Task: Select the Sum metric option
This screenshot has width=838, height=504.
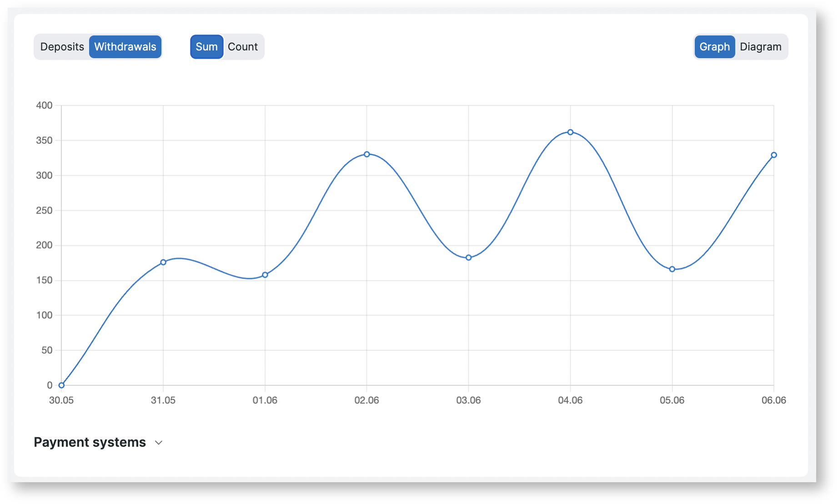Action: click(206, 47)
